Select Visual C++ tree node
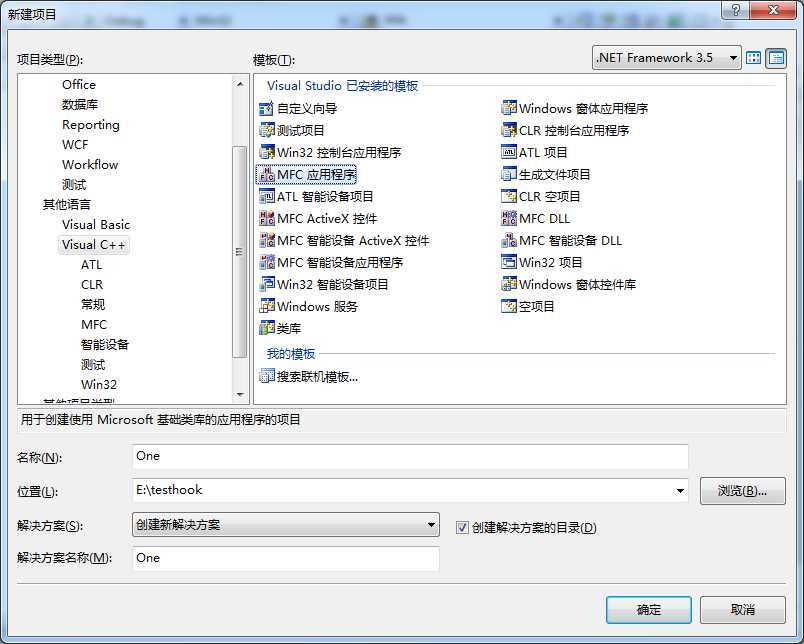804x644 pixels. [x=93, y=245]
